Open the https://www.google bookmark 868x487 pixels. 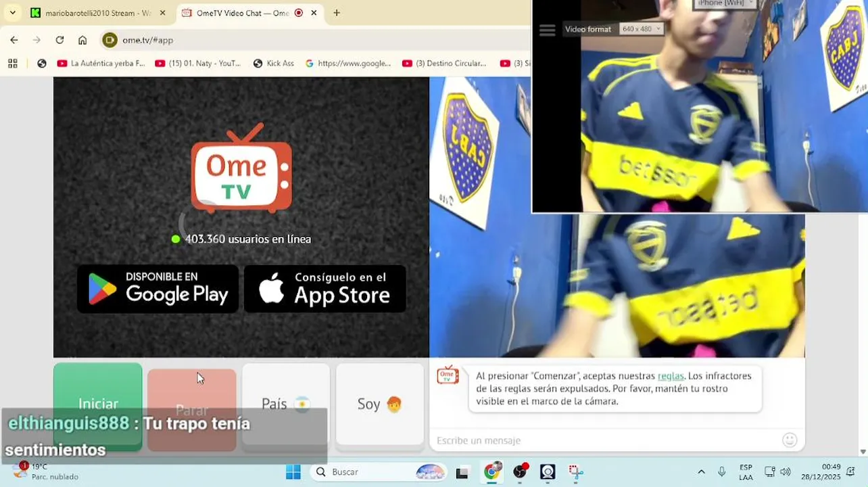point(348,63)
